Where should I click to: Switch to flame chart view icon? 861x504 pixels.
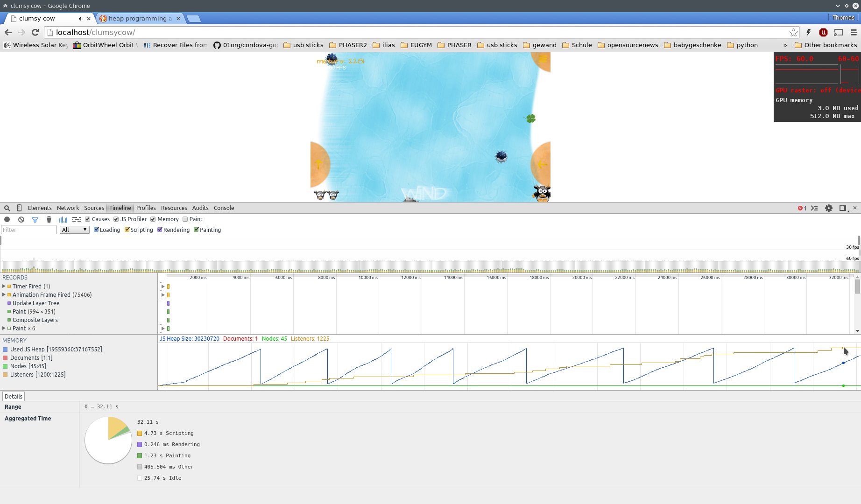(77, 219)
